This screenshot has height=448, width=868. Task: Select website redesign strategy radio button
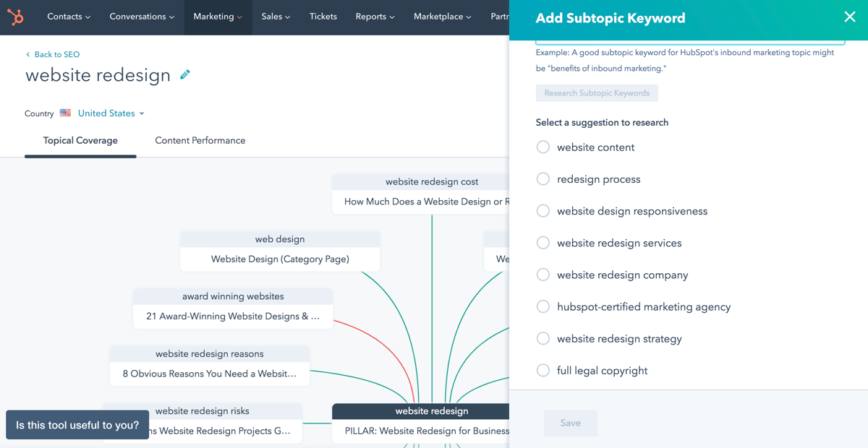click(x=543, y=338)
